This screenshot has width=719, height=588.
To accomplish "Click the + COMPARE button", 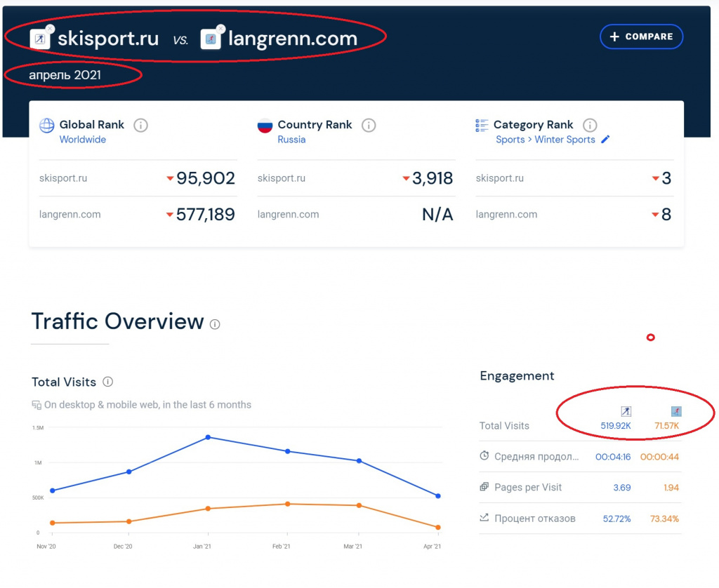I will pos(641,36).
